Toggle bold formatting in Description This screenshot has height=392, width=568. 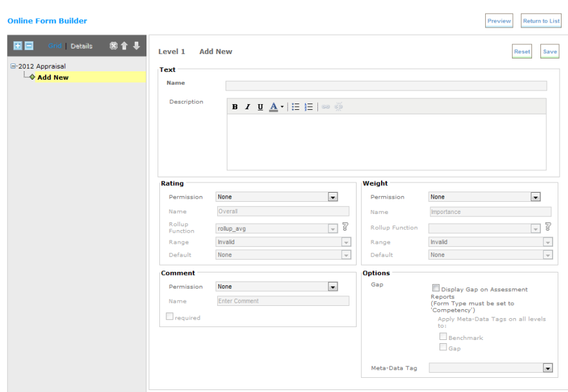coord(235,107)
